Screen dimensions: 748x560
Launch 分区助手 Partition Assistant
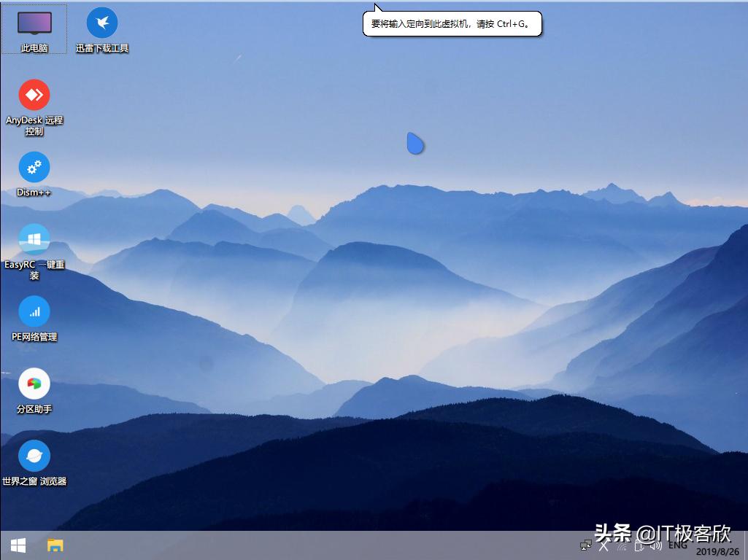click(x=34, y=383)
